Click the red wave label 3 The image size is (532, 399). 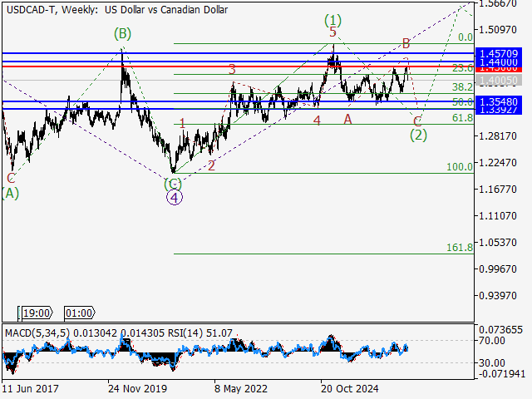click(x=232, y=69)
